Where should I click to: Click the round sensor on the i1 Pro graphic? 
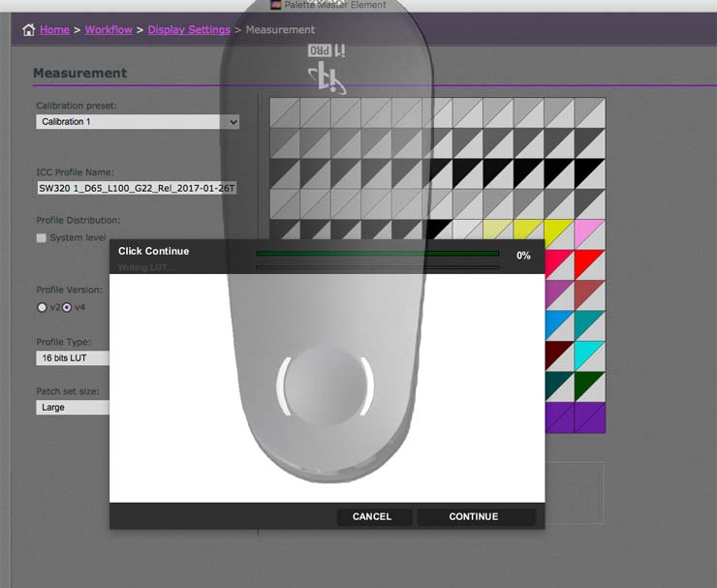326,386
